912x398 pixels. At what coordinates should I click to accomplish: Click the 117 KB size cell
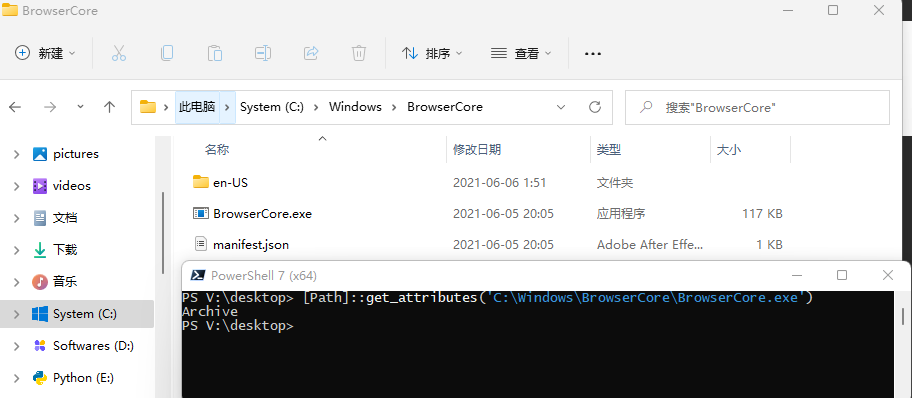pyautogui.click(x=762, y=214)
